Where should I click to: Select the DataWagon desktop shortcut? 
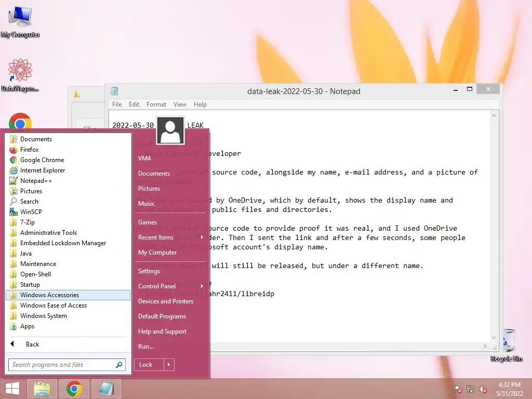(x=20, y=75)
